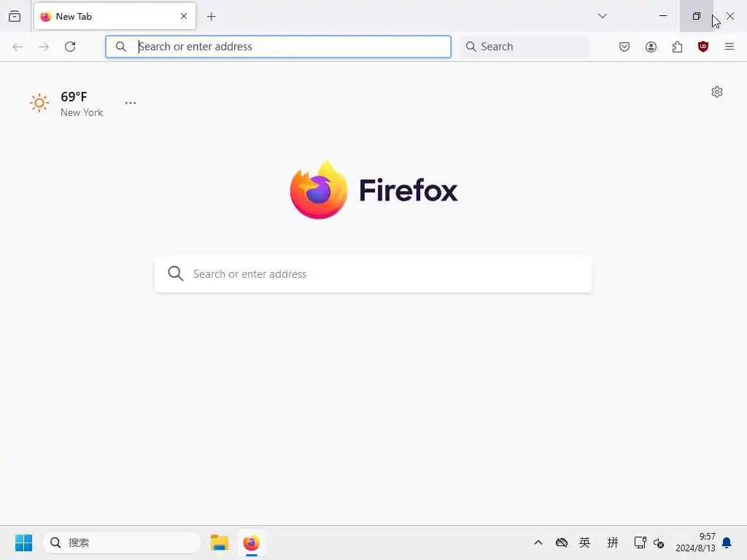This screenshot has height=560, width=747.
Task: Focus the toolbar address bar
Action: 278,47
